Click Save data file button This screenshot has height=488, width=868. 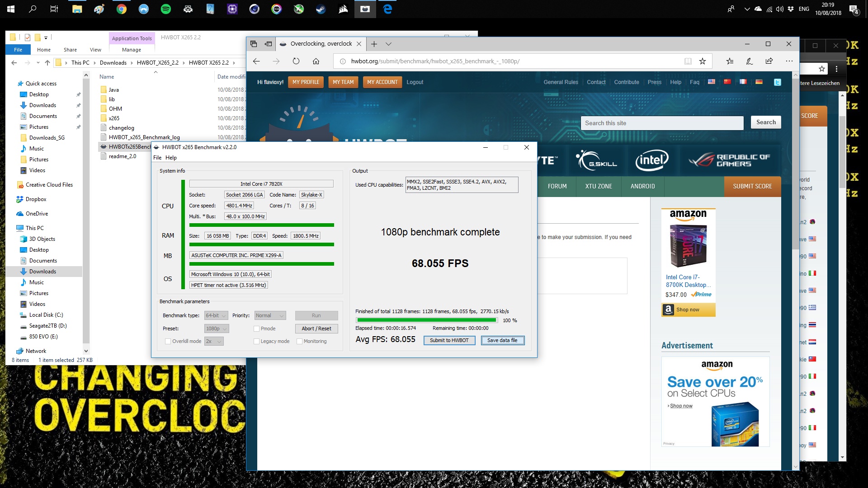click(502, 340)
